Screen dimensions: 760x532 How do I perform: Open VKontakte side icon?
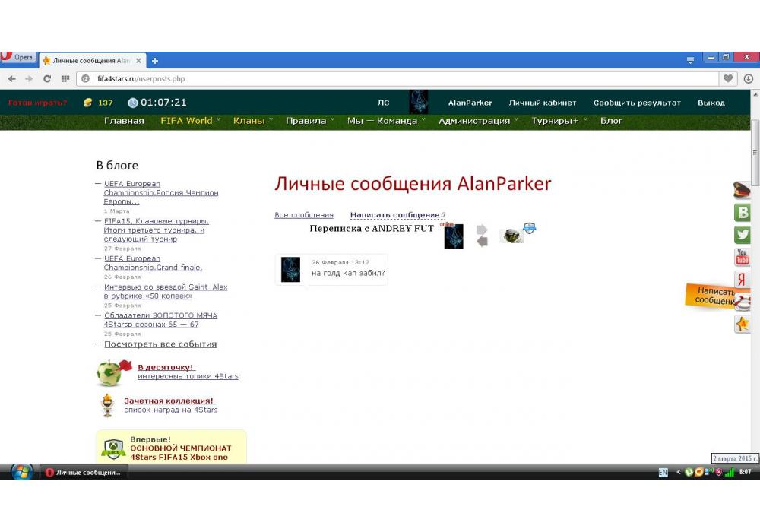coord(742,212)
